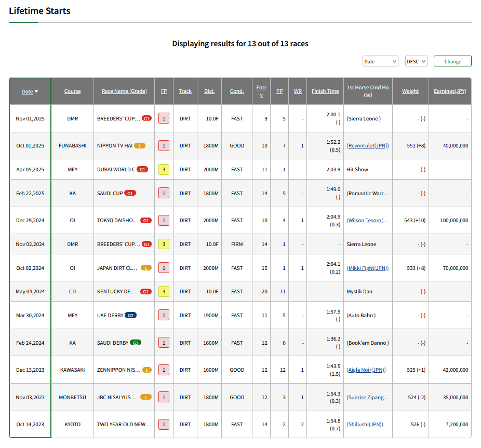This screenshot has height=448, width=481.
Task: Click G2 badge next to UAE Derby
Action: (131, 316)
